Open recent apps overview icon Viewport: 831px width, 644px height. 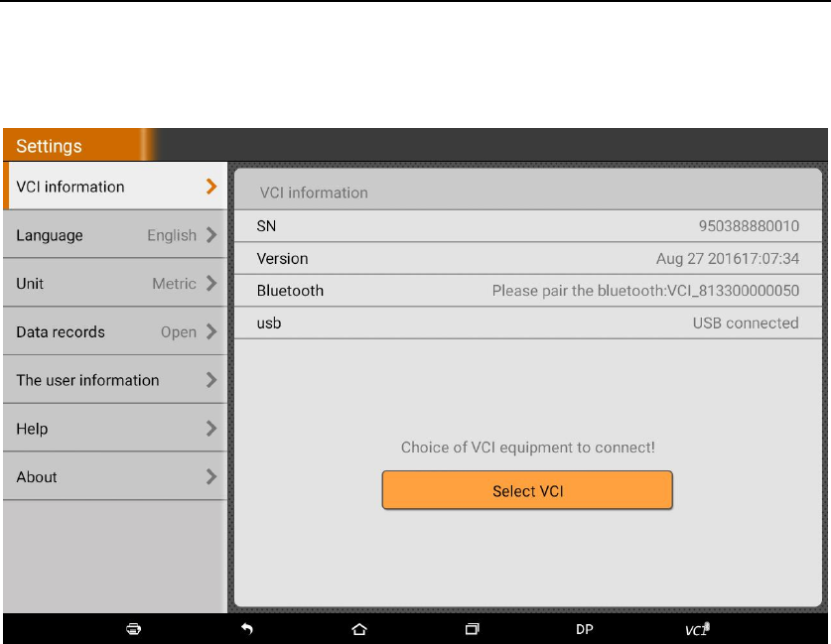pyautogui.click(x=473, y=629)
